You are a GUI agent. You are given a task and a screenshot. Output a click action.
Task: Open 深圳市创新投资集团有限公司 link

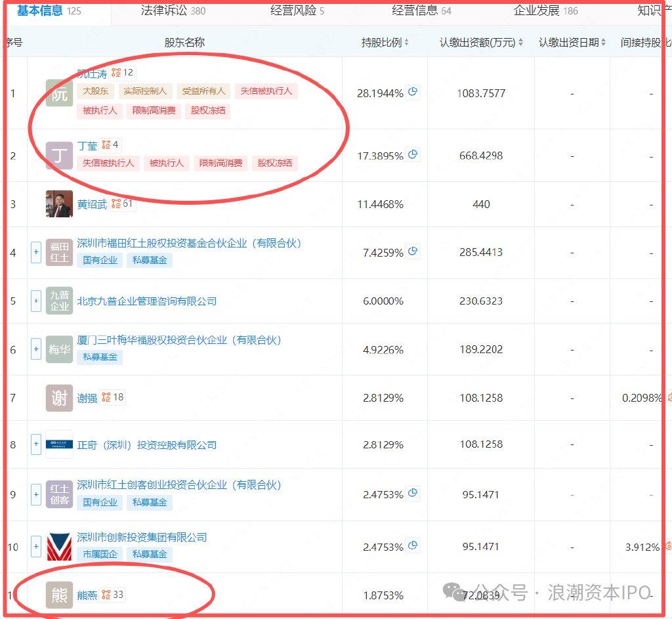[x=142, y=537]
